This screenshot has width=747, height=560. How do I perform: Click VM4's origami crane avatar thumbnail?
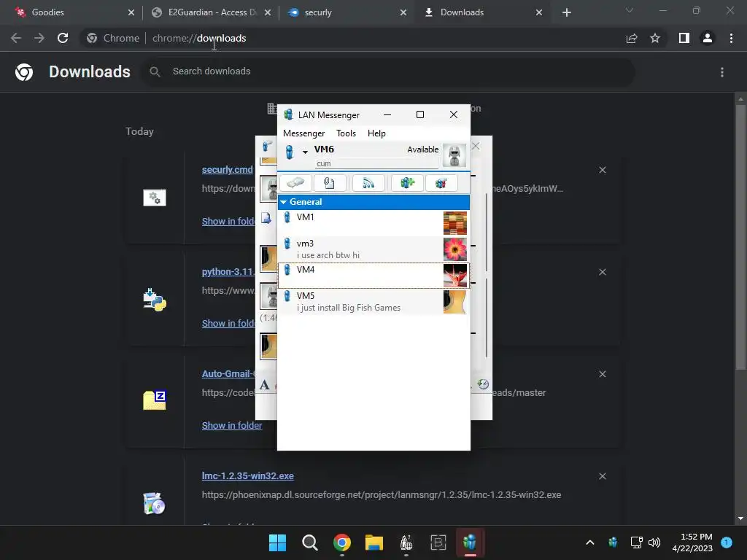(x=455, y=276)
